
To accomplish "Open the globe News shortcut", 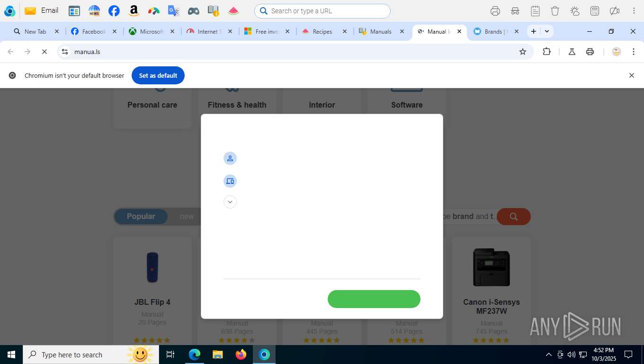I will [94, 11].
